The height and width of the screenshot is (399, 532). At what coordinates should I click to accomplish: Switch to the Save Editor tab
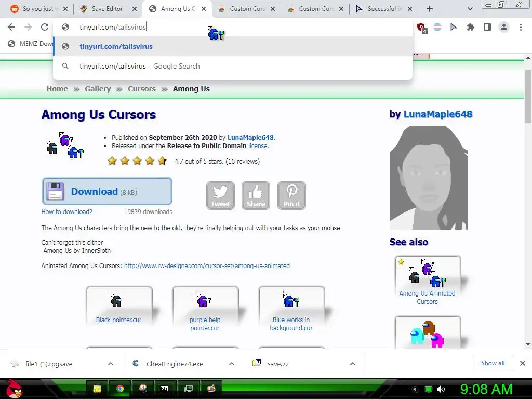[x=107, y=9]
